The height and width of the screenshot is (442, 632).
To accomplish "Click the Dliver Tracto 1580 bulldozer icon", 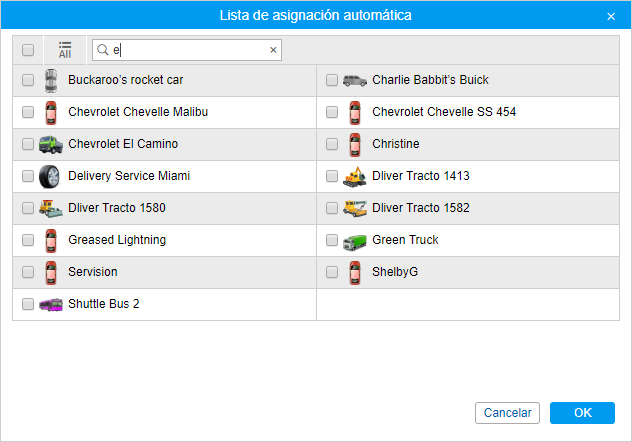I will pyautogui.click(x=50, y=208).
